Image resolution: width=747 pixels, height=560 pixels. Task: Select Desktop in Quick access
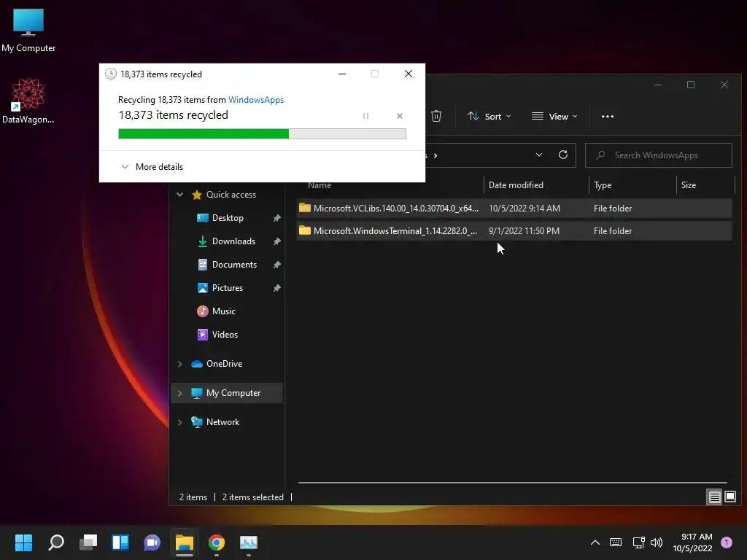click(228, 217)
